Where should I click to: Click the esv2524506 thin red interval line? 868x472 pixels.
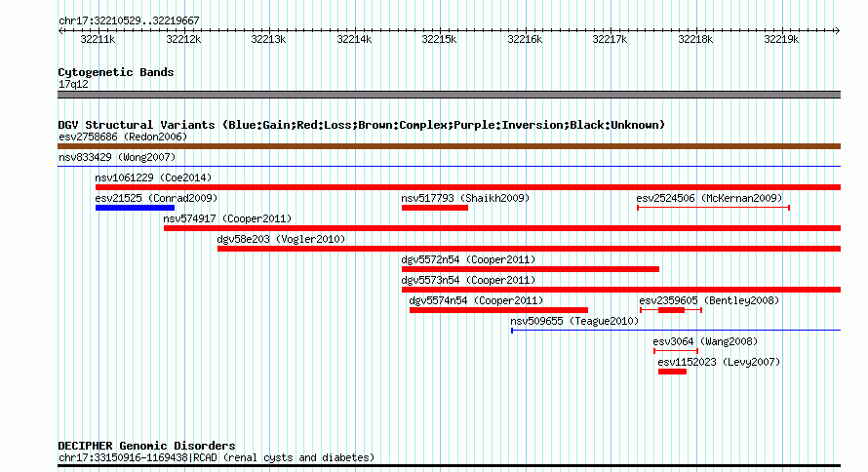[714, 208]
